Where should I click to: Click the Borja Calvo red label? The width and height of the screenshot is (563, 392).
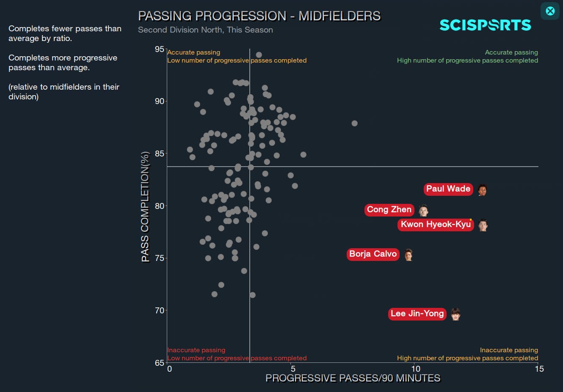373,254
